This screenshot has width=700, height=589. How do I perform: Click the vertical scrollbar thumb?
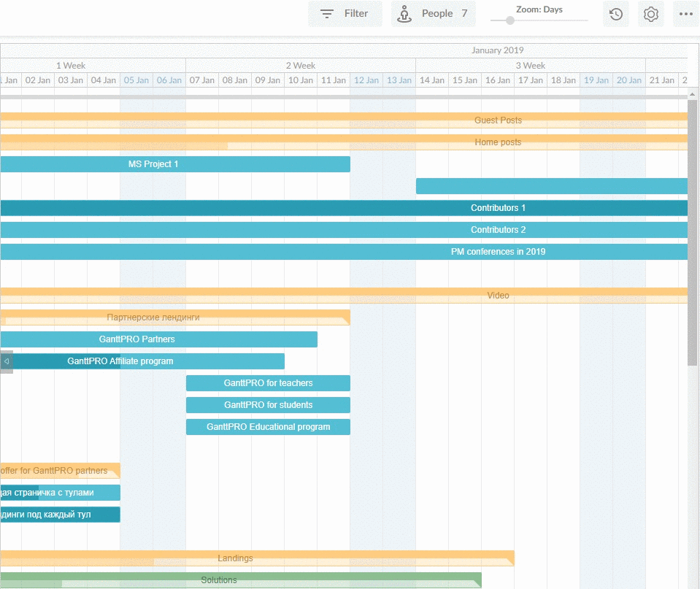point(693,232)
